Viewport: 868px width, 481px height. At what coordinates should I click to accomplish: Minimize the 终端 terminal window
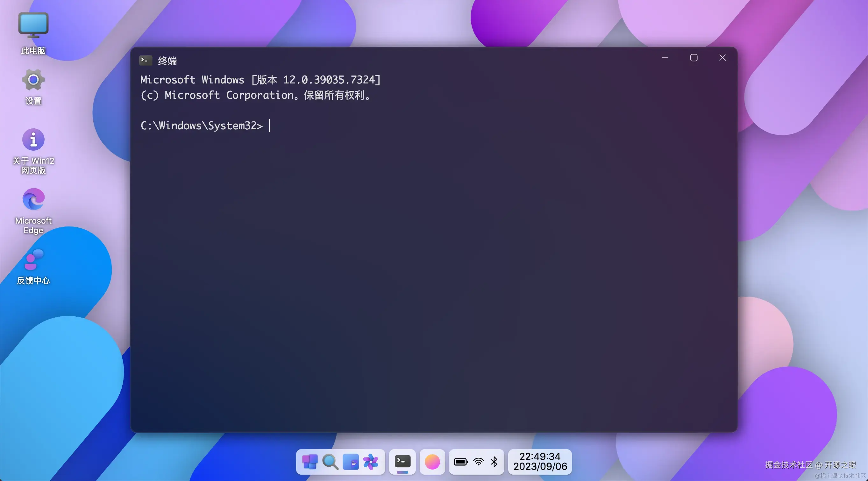tap(665, 58)
